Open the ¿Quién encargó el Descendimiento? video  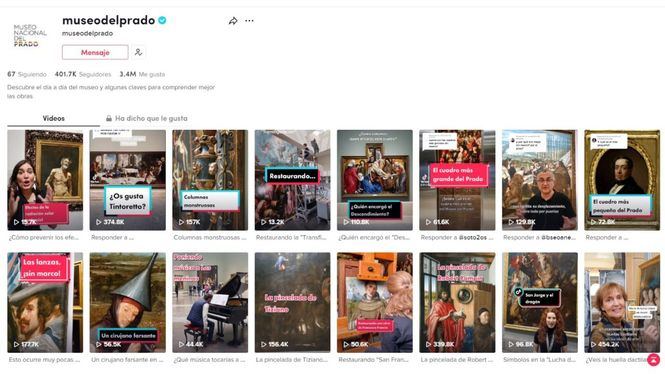pos(374,180)
